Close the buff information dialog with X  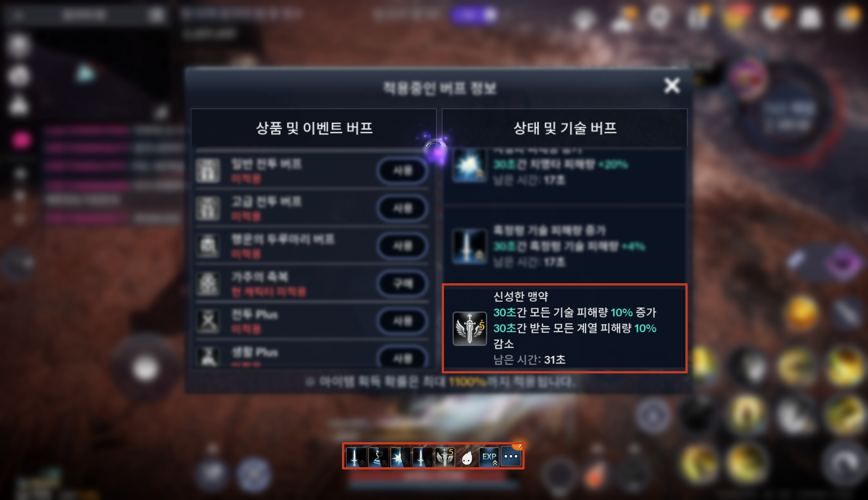(x=672, y=85)
